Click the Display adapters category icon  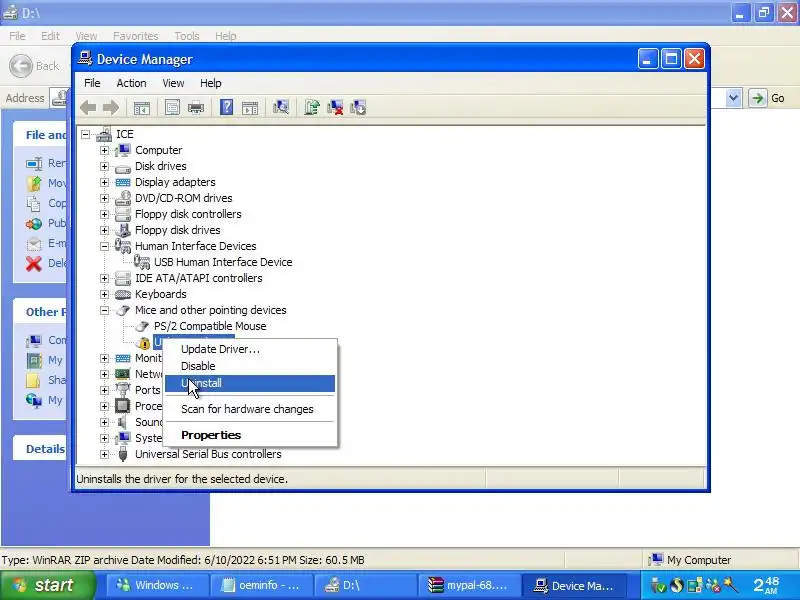pyautogui.click(x=122, y=182)
